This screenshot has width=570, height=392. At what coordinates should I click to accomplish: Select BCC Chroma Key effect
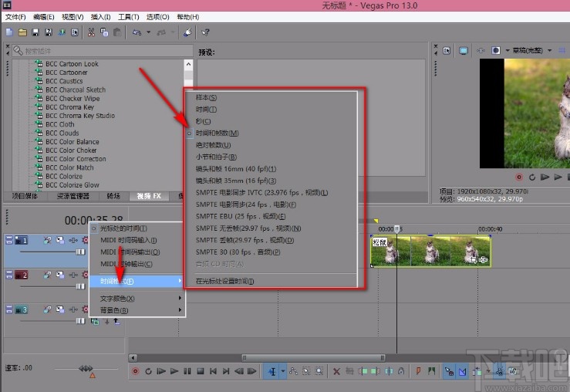(x=70, y=107)
